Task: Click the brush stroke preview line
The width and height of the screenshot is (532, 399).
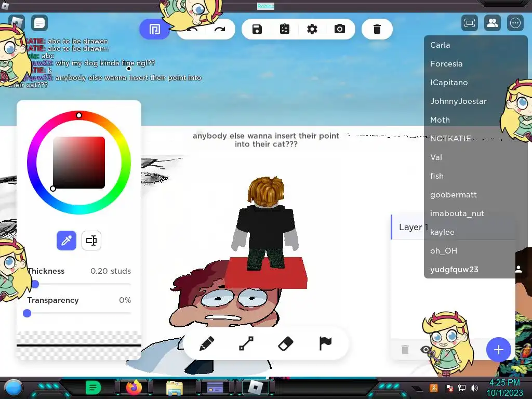Action: click(x=79, y=345)
